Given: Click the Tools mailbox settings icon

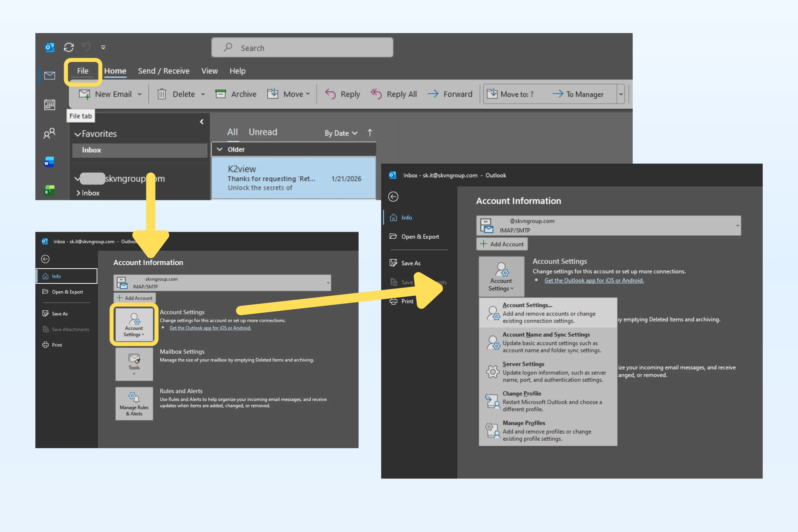Looking at the screenshot, I should pos(134,364).
